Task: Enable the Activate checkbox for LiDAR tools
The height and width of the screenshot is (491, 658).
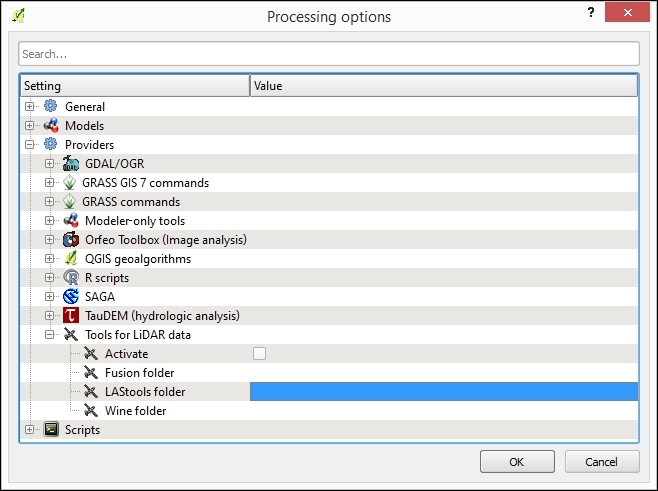Action: (259, 353)
